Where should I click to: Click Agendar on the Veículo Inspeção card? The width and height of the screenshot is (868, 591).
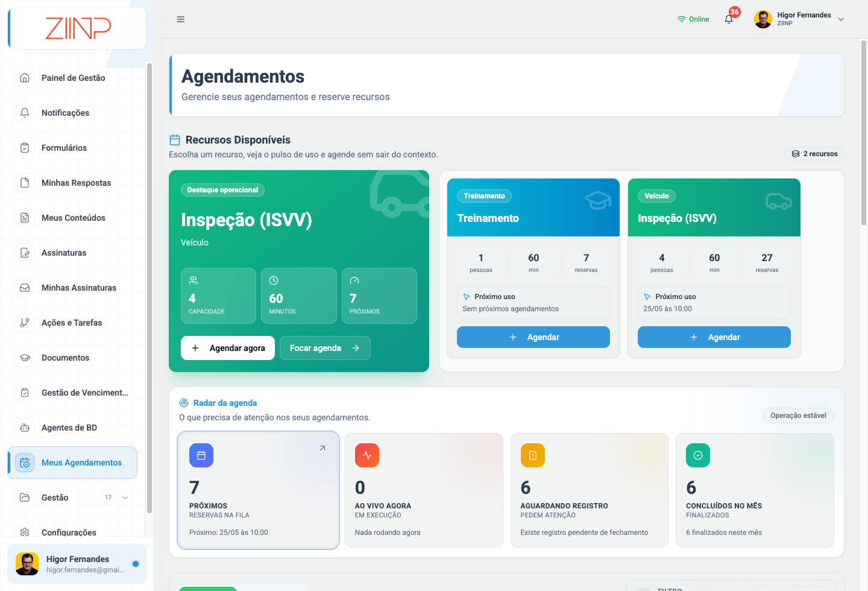714,337
